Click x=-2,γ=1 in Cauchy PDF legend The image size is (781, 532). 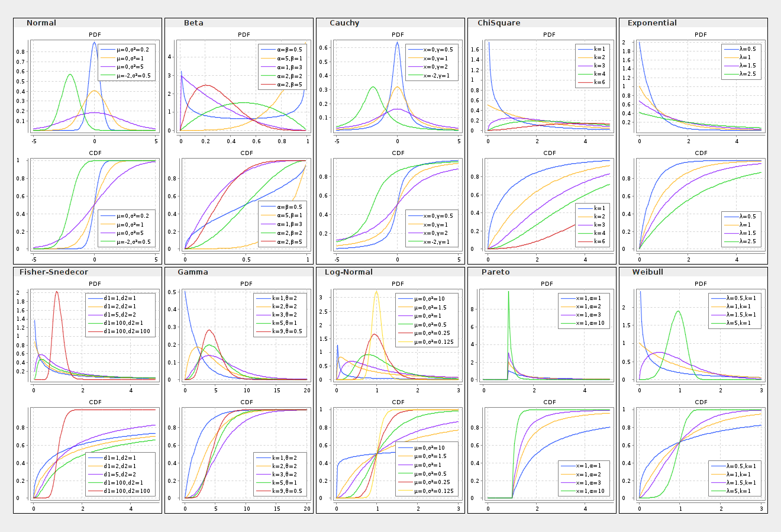point(437,76)
